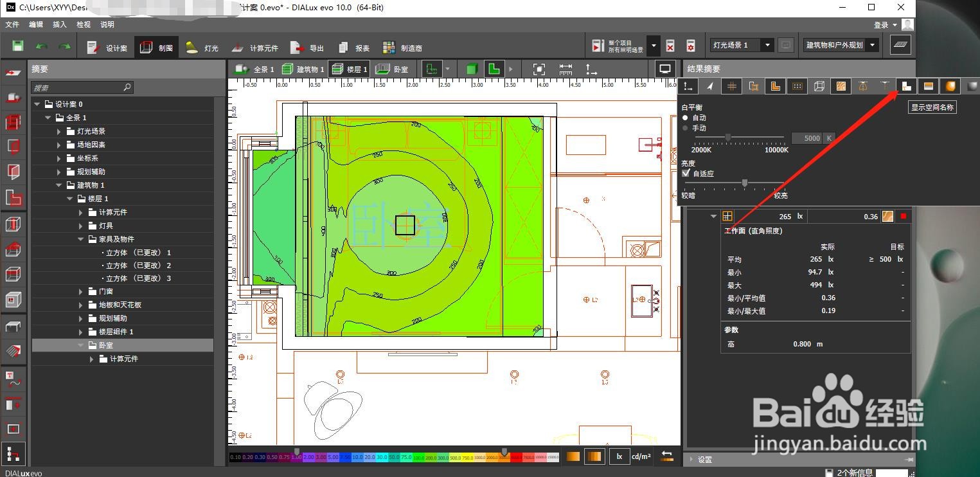Open the 灯光场景 1 light scene dropdown
Image resolution: width=980 pixels, height=477 pixels.
coord(742,45)
